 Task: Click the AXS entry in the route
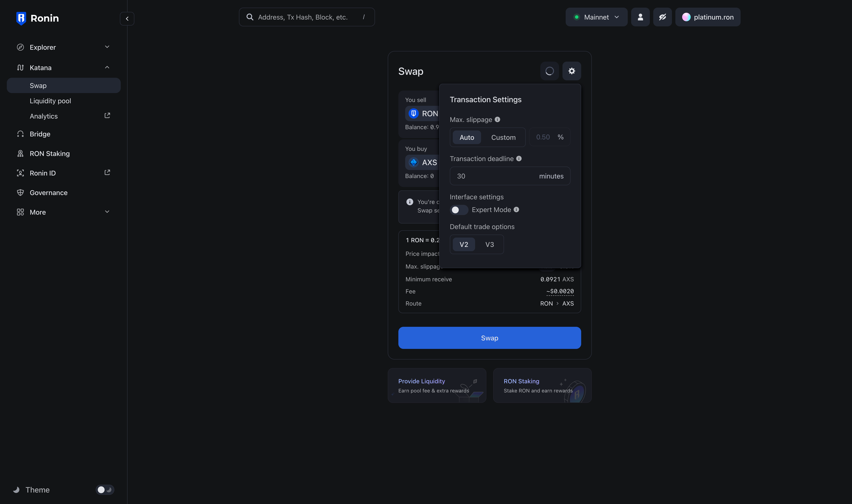click(x=568, y=303)
